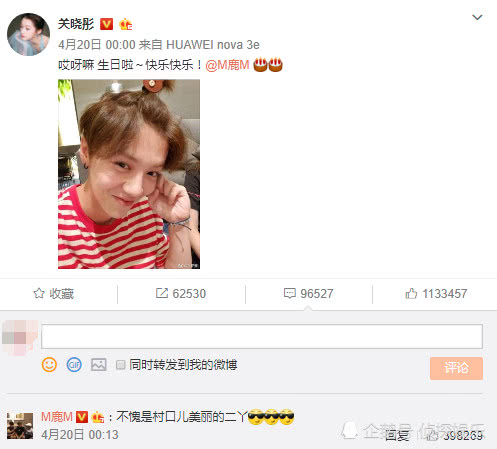Click the crown membership icon beside 关晓彤
Screen dimensions: 497x449
pos(125,24)
